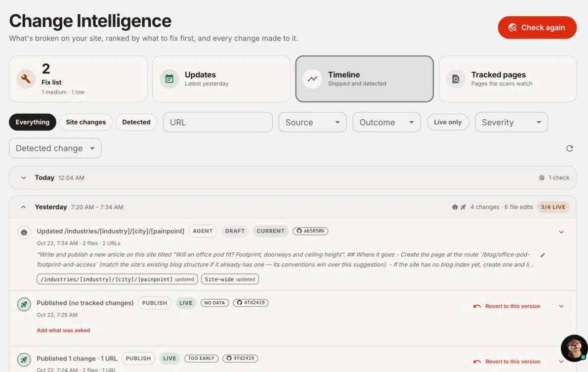588x372 pixels.
Task: Select the Site changes filter pill
Action: click(86, 122)
